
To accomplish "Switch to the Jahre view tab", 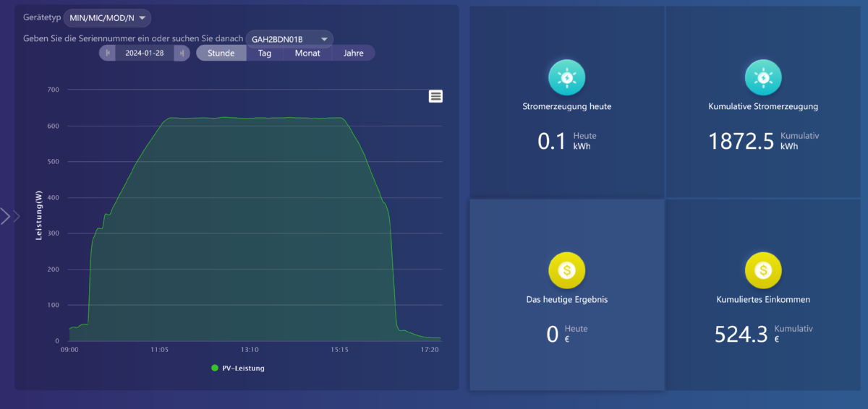I will (353, 53).
